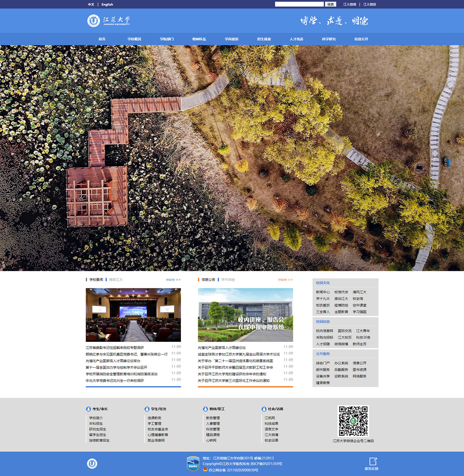The width and height of the screenshot is (464, 476).
Task: Switch to the 学术讲座 tab
Action: click(x=228, y=280)
